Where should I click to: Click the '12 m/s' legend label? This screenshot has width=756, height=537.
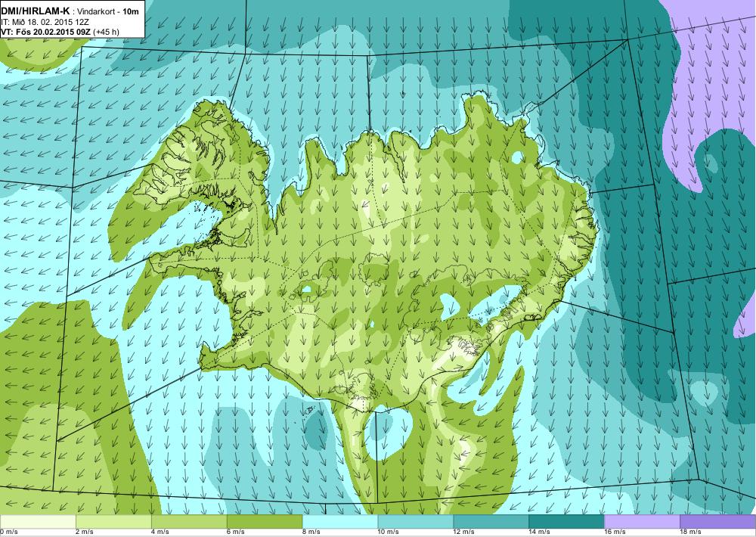point(464,532)
